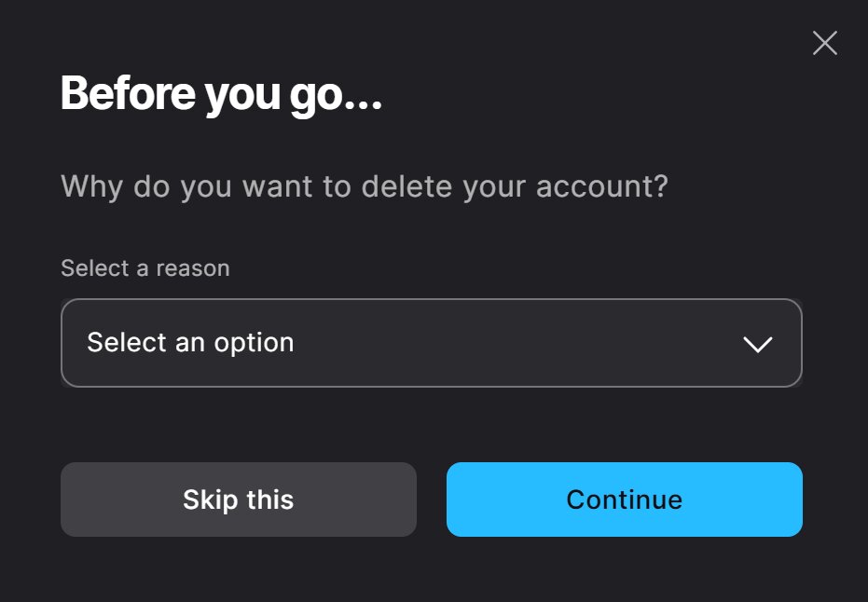Image resolution: width=868 pixels, height=602 pixels.
Task: Click the chevron arrow in the reason dropdown
Action: tap(757, 344)
